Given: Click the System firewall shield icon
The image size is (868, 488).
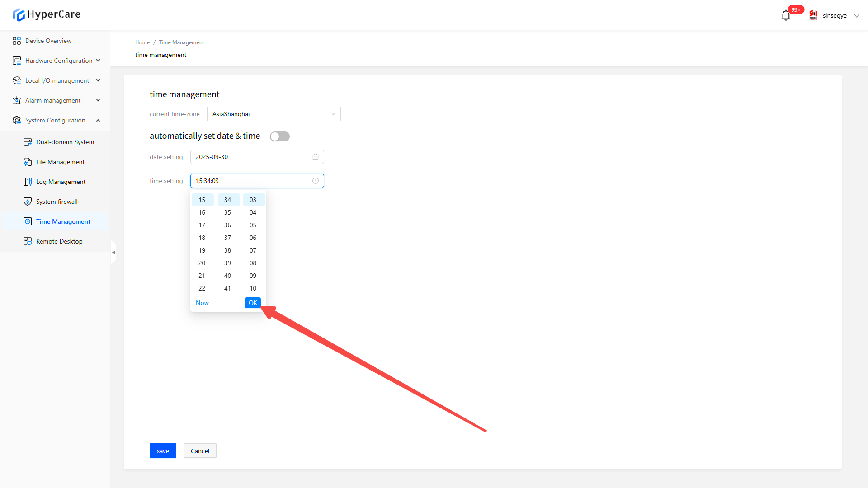Looking at the screenshot, I should pos(28,202).
